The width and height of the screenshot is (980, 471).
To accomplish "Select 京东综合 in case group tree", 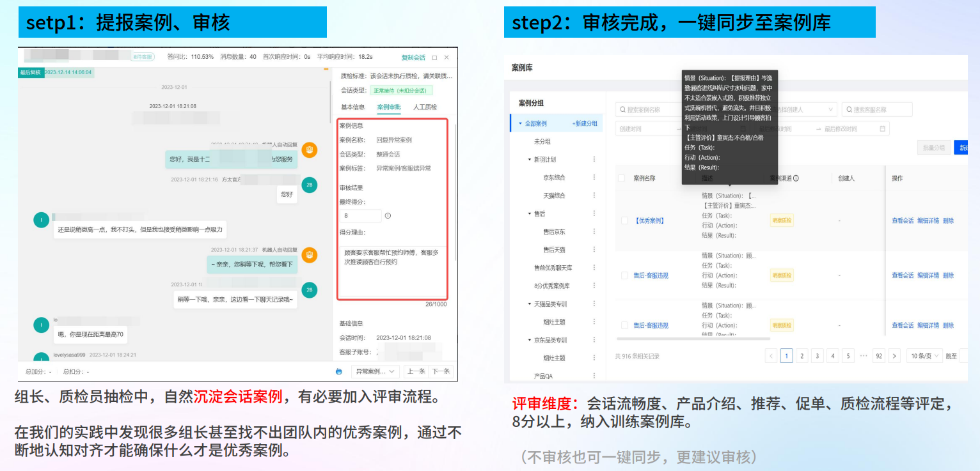I will [554, 177].
